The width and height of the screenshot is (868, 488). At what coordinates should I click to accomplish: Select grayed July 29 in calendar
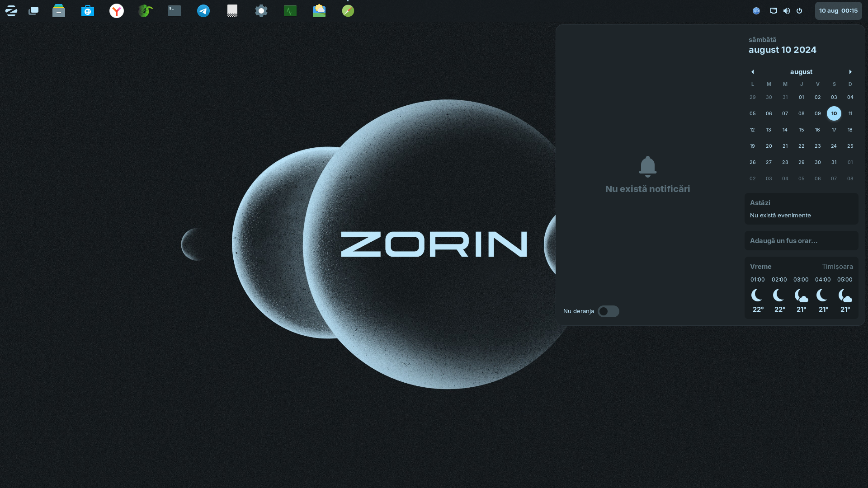(x=753, y=97)
